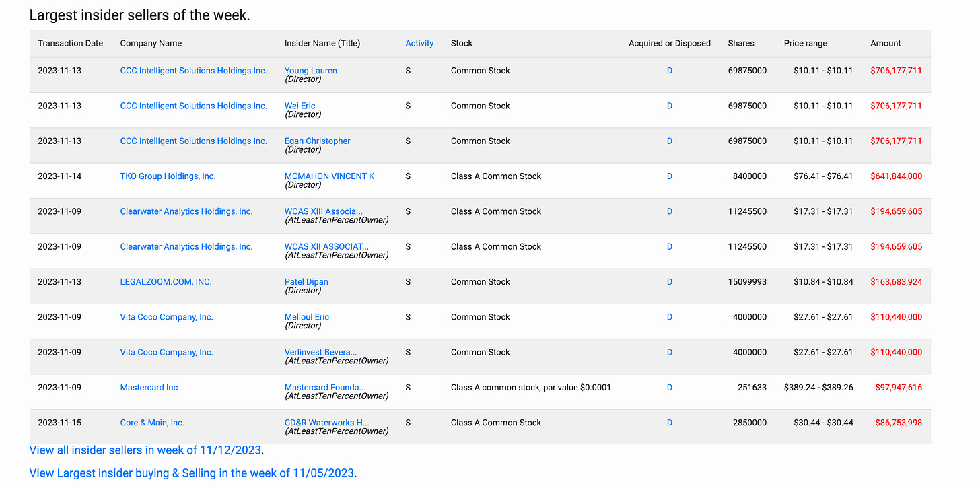This screenshot has height=488, width=980.
Task: Select the Mastercard stock description with par value
Action: 531,388
